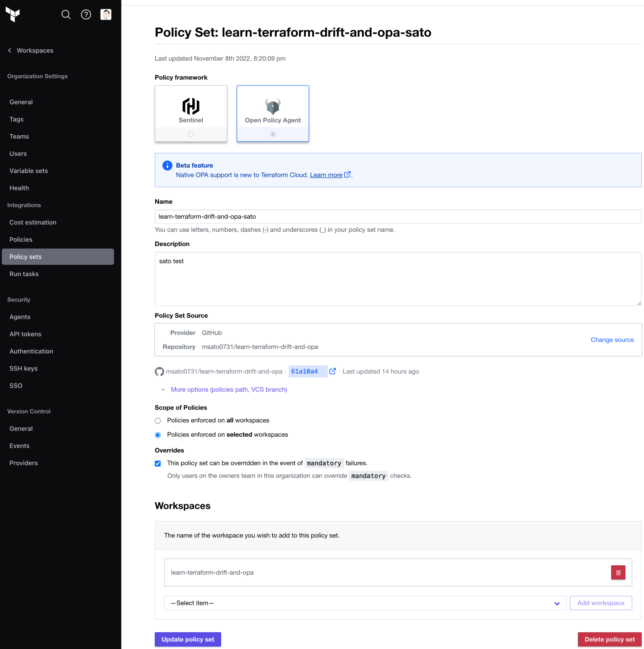Collapse back to Workspaces with the chevron

10,50
